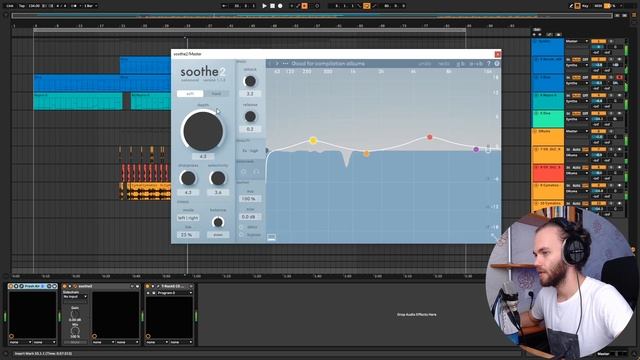The image size is (640, 360).
Task: Click the Fresh Air device title
Action: point(32,286)
